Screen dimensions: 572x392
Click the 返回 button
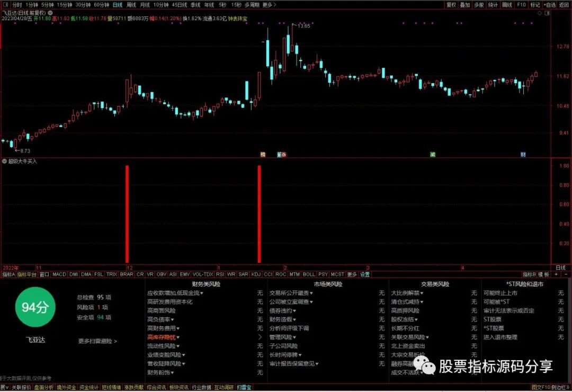[564, 5]
